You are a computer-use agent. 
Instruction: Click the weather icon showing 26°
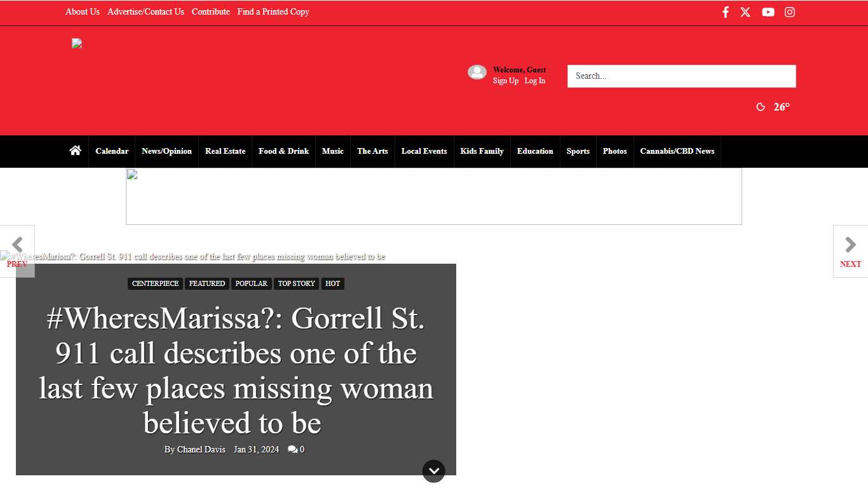click(761, 107)
